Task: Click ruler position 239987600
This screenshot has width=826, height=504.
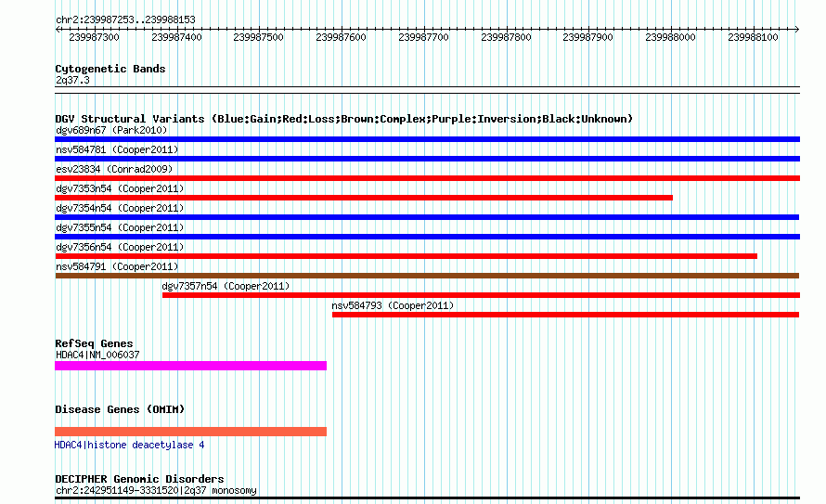Action: [x=341, y=37]
